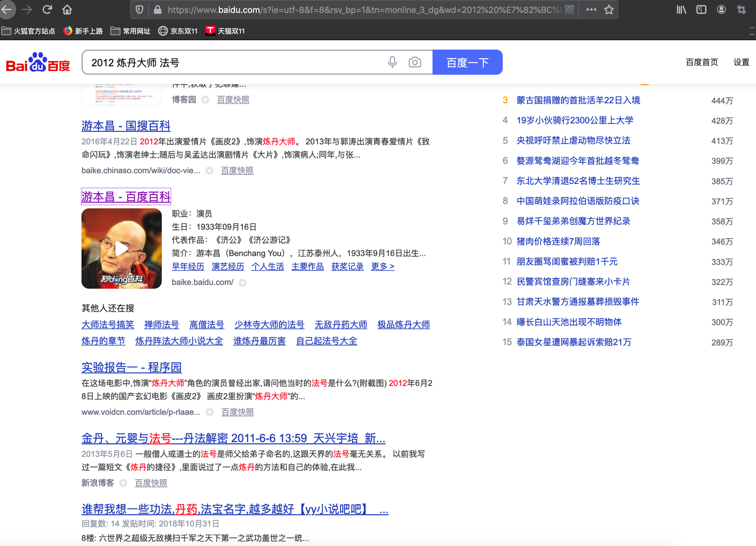Expand dropdown arrow beside www.voidcn.com URL
Viewport: 756px width, 546px height.
(x=210, y=412)
